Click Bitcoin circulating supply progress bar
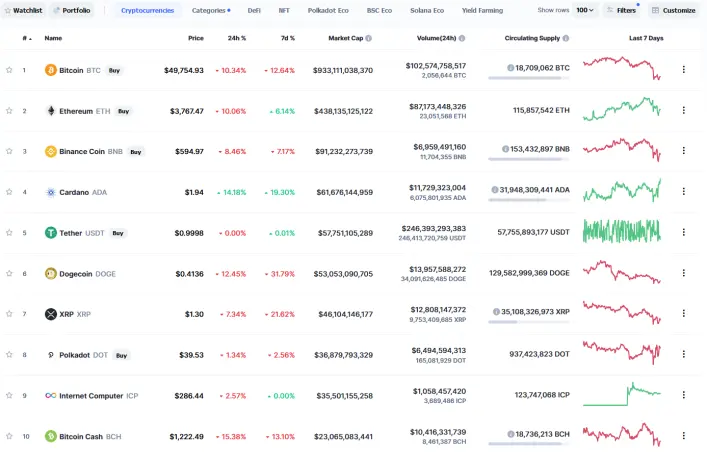The height and width of the screenshot is (453, 707). (528, 78)
